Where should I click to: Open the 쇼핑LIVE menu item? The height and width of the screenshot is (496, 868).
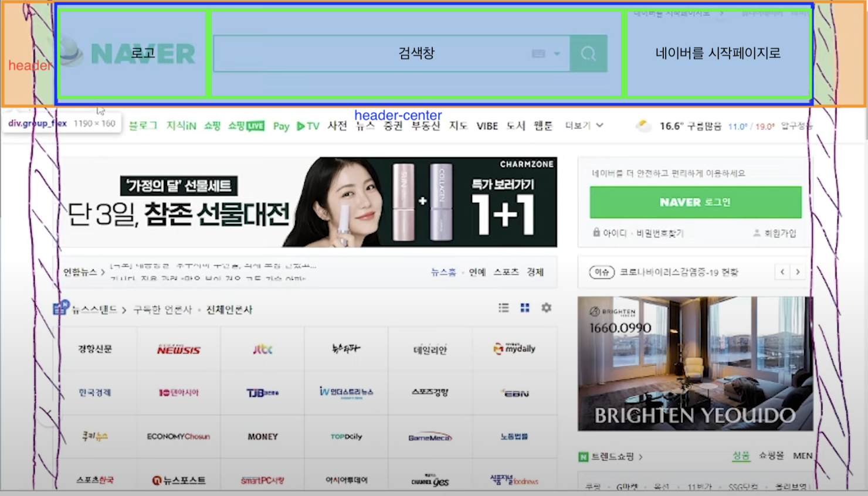246,125
